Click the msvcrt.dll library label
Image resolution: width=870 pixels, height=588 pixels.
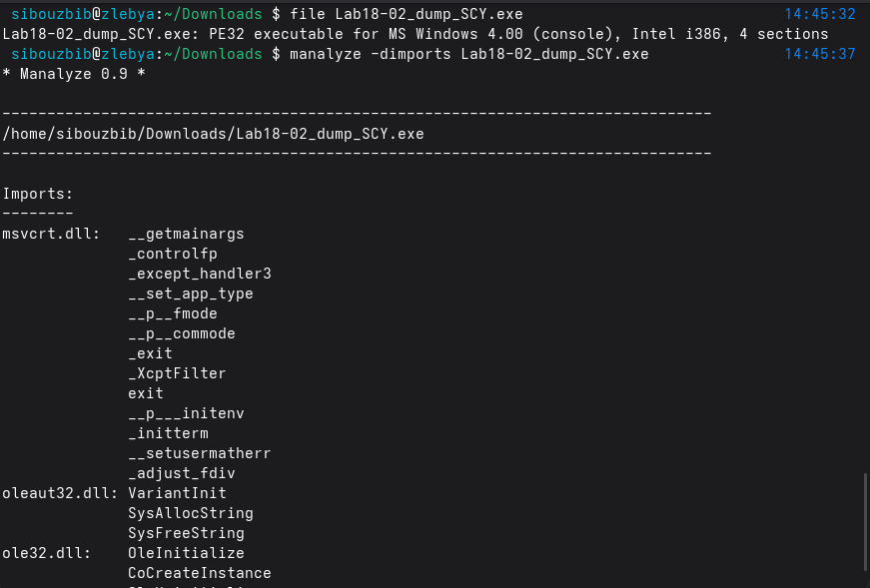[x=50, y=234]
